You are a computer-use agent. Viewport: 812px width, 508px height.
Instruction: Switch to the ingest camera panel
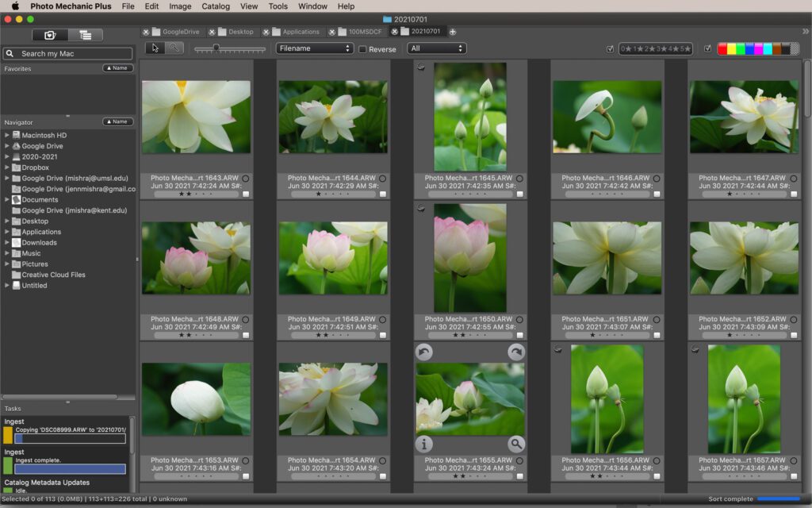(50, 35)
